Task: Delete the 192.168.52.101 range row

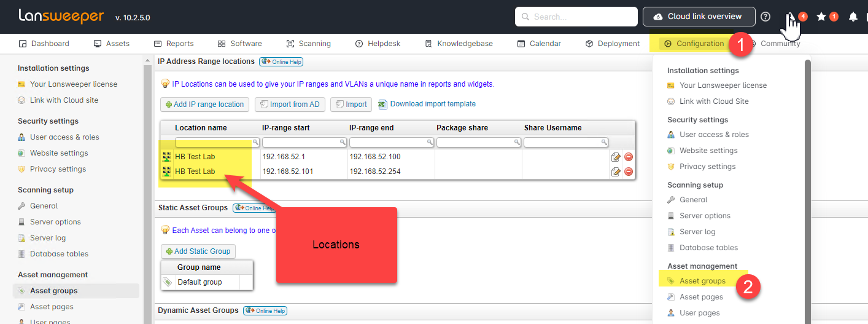Action: click(x=629, y=172)
